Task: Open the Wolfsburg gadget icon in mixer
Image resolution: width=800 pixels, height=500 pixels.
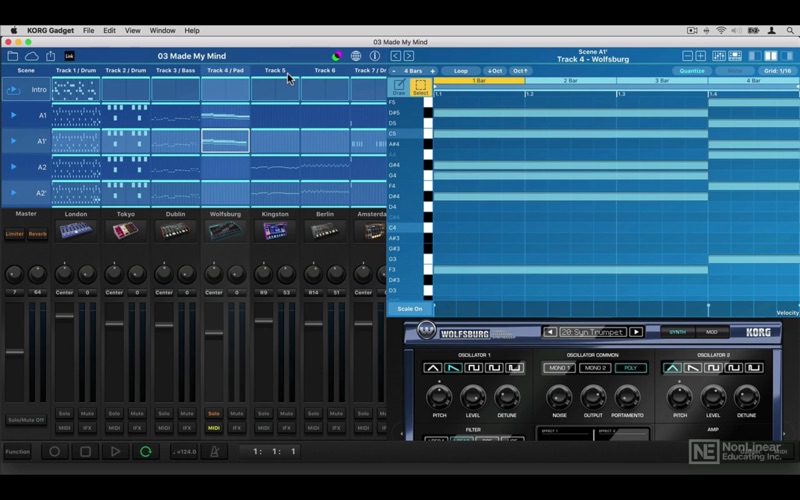Action: 225,231
